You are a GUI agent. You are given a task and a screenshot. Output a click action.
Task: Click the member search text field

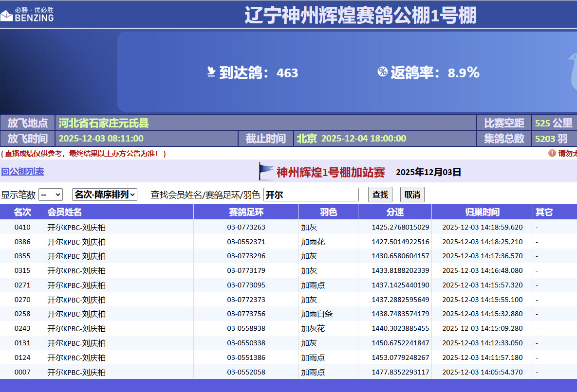click(311, 195)
